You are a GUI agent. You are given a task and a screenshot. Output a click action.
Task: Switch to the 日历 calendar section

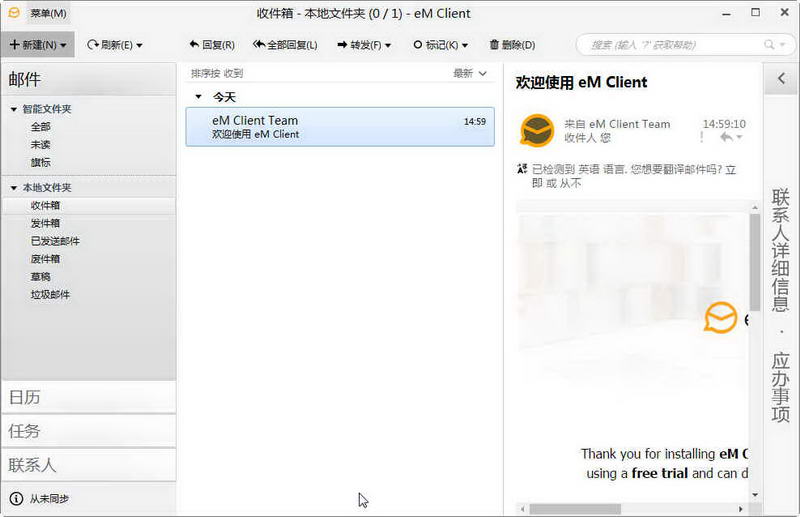(89, 397)
